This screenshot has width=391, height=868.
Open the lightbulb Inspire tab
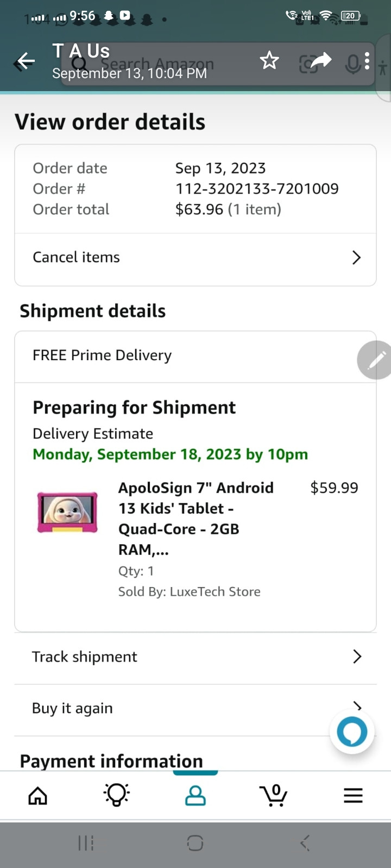[116, 796]
